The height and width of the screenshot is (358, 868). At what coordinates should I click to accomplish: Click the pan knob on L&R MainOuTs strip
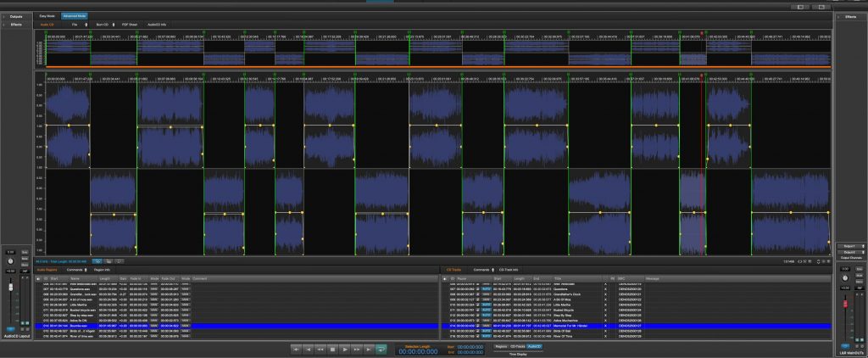pyautogui.click(x=845, y=279)
